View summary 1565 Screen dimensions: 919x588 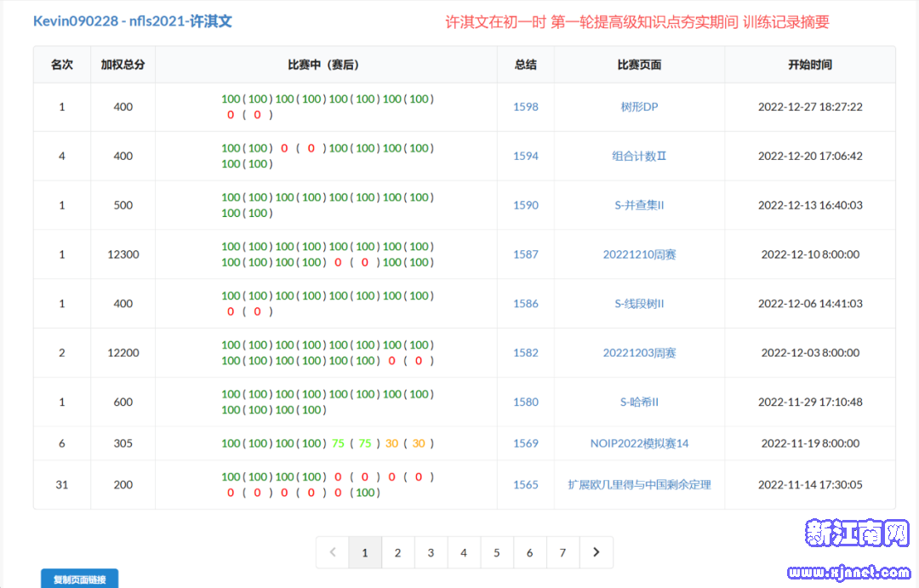(x=526, y=485)
